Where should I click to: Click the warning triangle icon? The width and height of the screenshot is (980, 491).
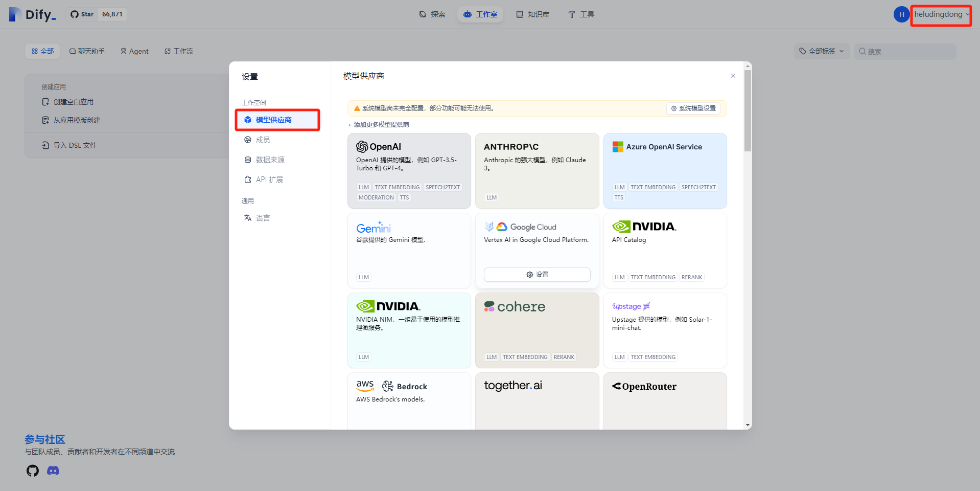click(x=357, y=108)
